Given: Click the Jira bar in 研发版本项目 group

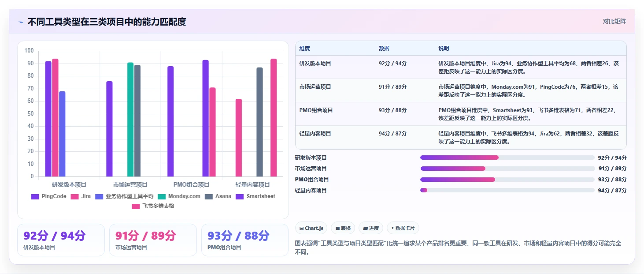Looking at the screenshot, I should (x=55, y=118).
